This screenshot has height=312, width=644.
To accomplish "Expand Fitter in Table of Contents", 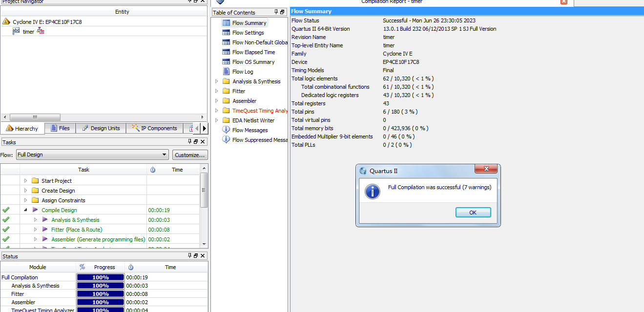I will 217,91.
